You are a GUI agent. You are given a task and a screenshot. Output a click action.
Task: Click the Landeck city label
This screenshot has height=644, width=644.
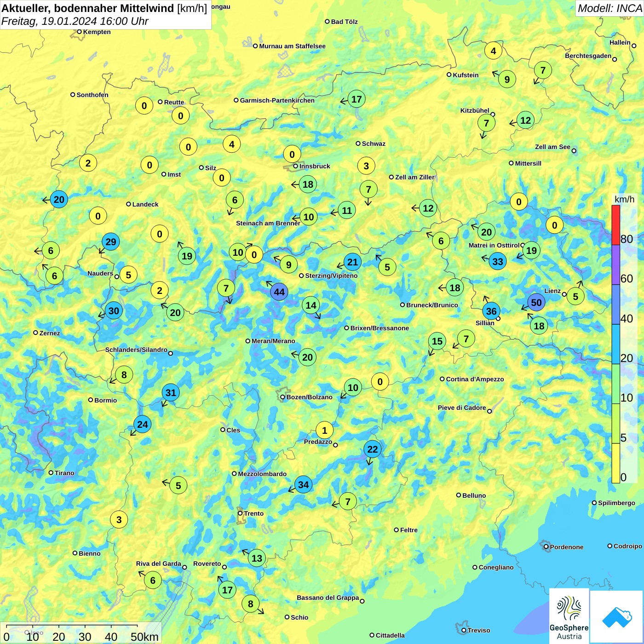(x=145, y=204)
